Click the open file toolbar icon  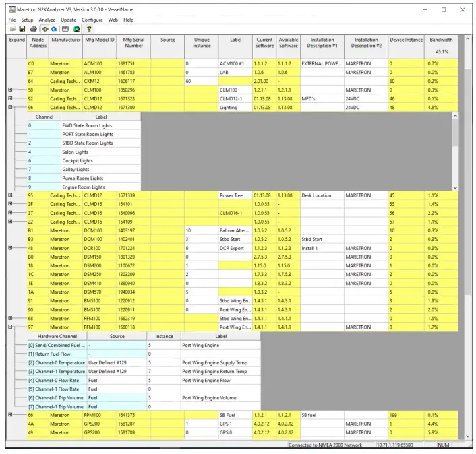click(13, 29)
